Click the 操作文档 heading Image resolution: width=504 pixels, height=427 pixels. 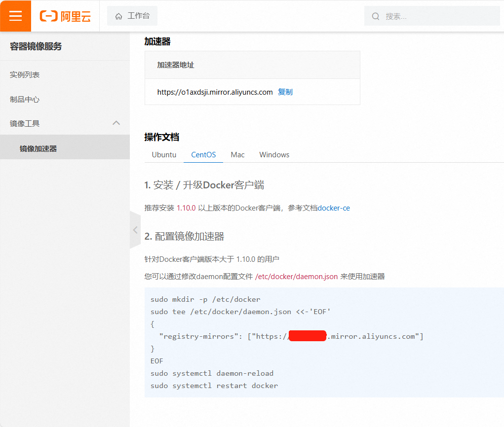click(x=162, y=137)
